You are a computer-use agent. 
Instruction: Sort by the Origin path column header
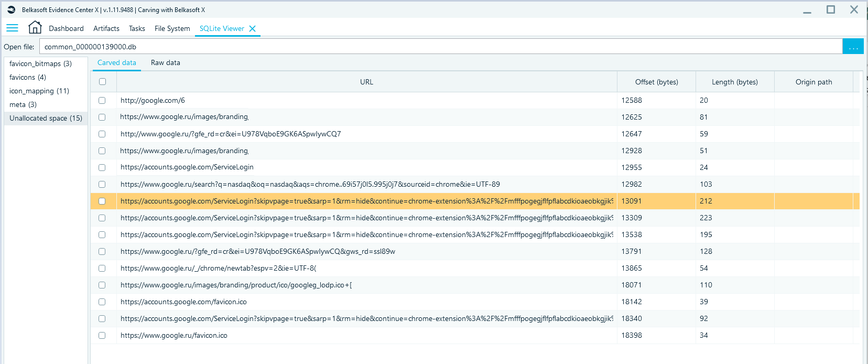tap(814, 82)
